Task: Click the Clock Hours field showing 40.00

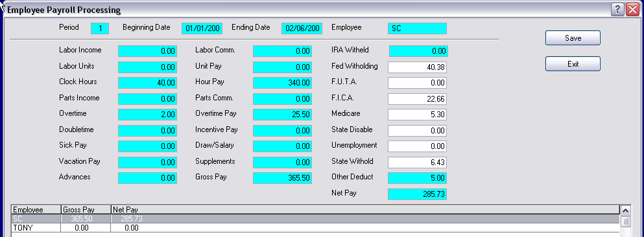Action: coord(147,83)
